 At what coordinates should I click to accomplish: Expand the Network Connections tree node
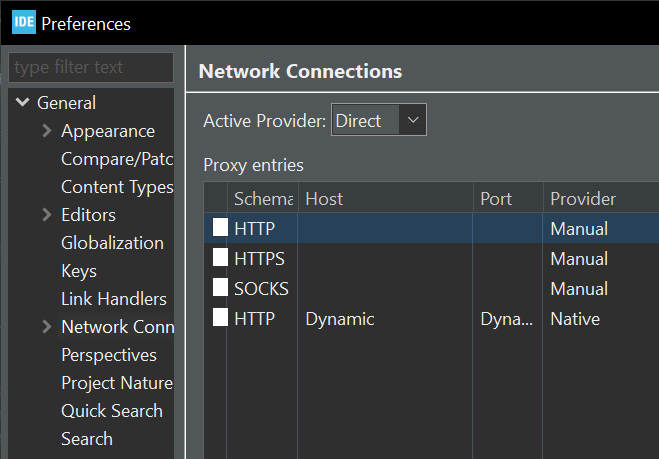point(46,327)
